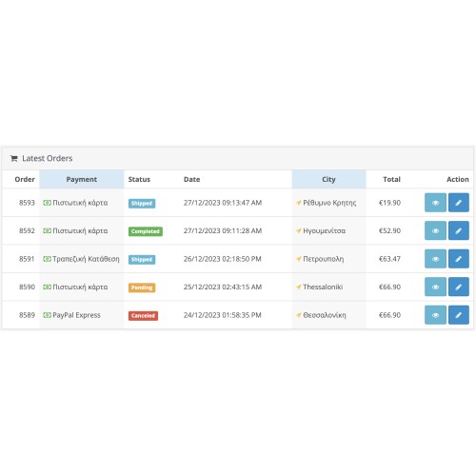View order 8591 with eye icon
This screenshot has height=476, width=476.
pyautogui.click(x=435, y=259)
